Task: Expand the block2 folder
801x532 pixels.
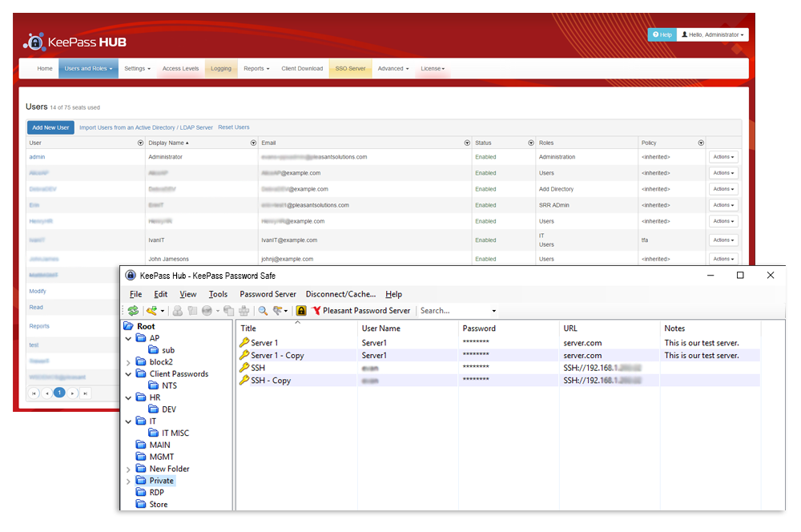Action: 128,362
